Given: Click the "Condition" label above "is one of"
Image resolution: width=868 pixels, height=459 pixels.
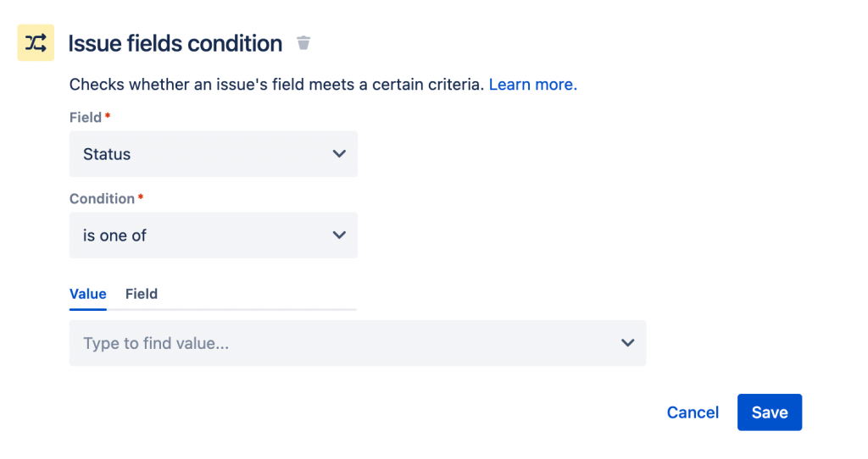Looking at the screenshot, I should click(x=102, y=199).
